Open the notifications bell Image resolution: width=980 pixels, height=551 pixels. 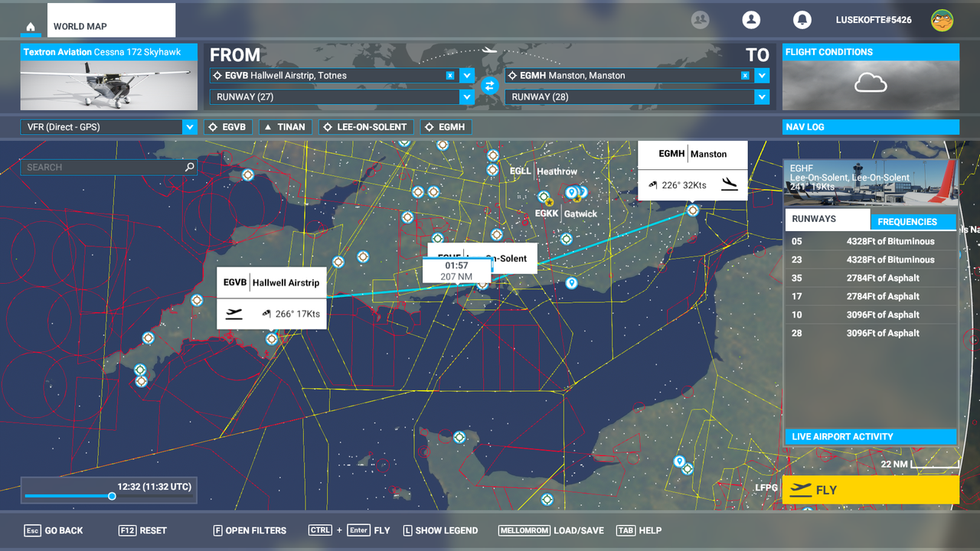click(x=802, y=20)
